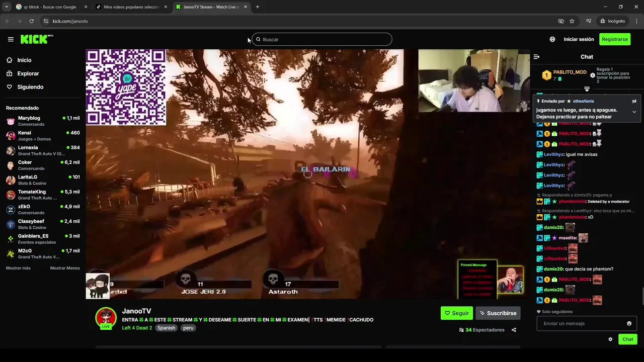Bookmark this page with star icon
Image resolution: width=644 pixels, height=362 pixels.
click(x=572, y=21)
